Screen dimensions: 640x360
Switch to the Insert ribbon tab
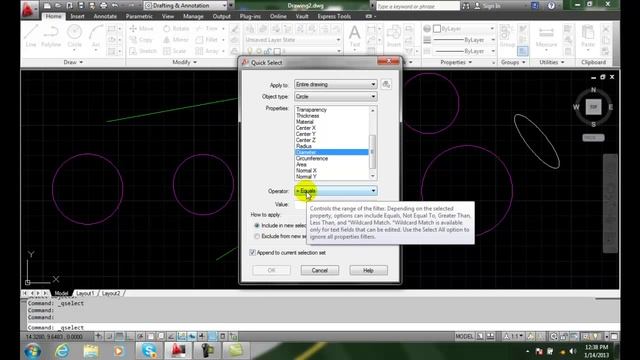(77, 16)
